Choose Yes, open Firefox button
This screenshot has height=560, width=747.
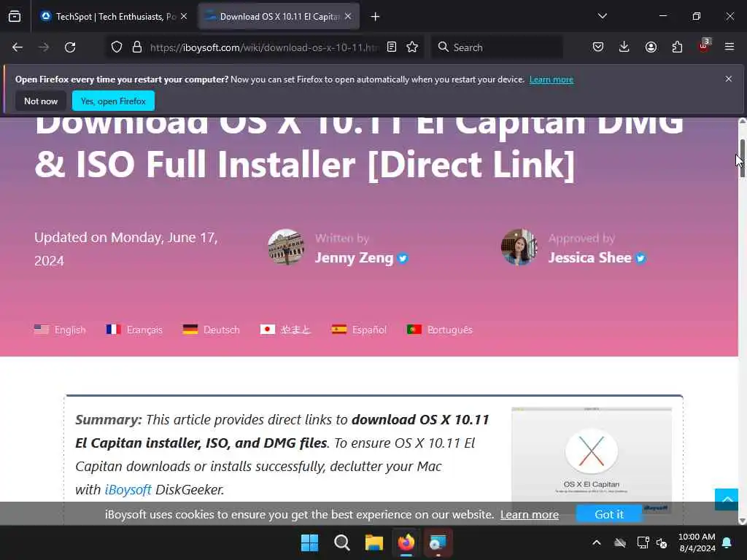pyautogui.click(x=113, y=101)
